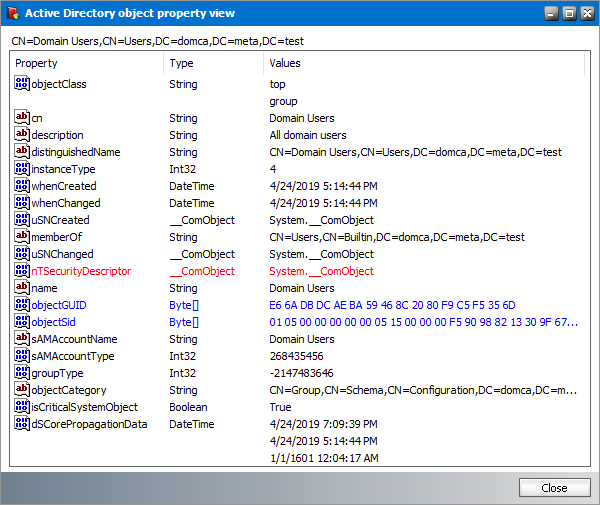Image resolution: width=600 pixels, height=505 pixels.
Task: Click the ab icon beside sAMAccountName
Action: tap(22, 339)
